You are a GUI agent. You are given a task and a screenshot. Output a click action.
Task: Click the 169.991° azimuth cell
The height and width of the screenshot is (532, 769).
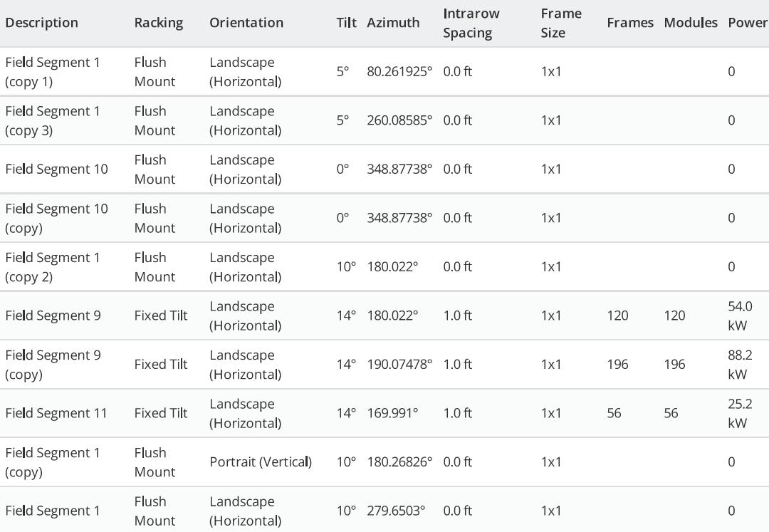click(392, 413)
